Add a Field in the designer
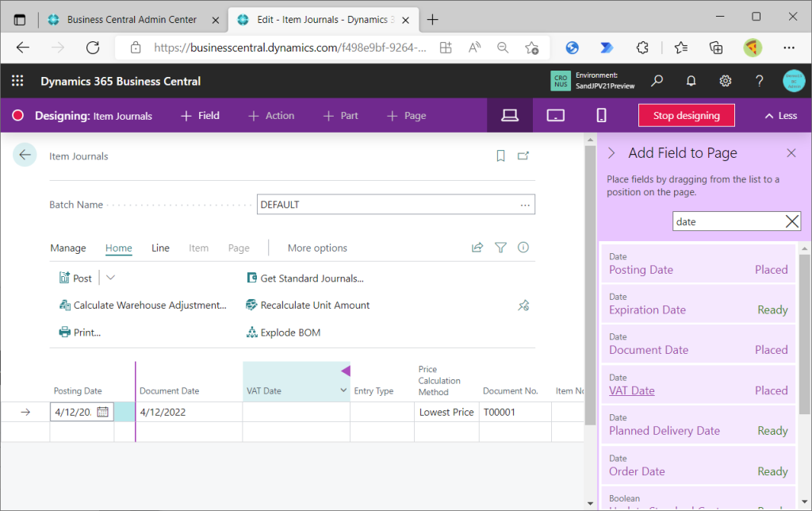This screenshot has height=511, width=812. [200, 116]
